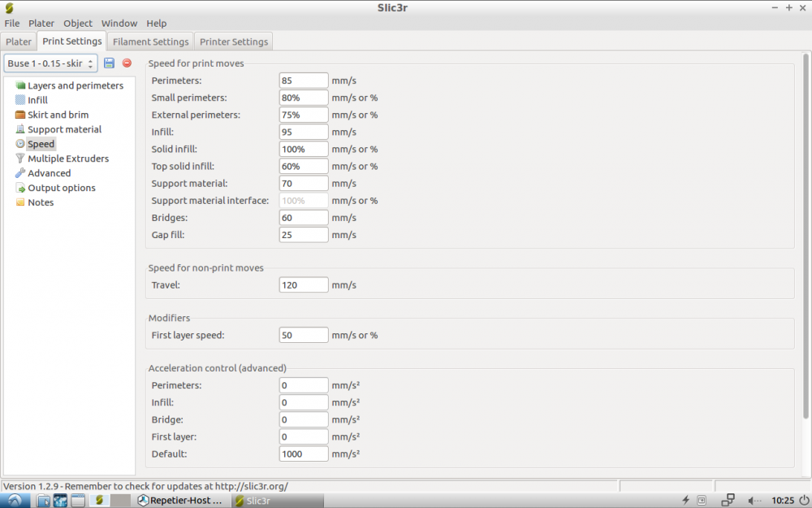Focus the Travel speed field
The width and height of the screenshot is (812, 508).
pos(304,284)
